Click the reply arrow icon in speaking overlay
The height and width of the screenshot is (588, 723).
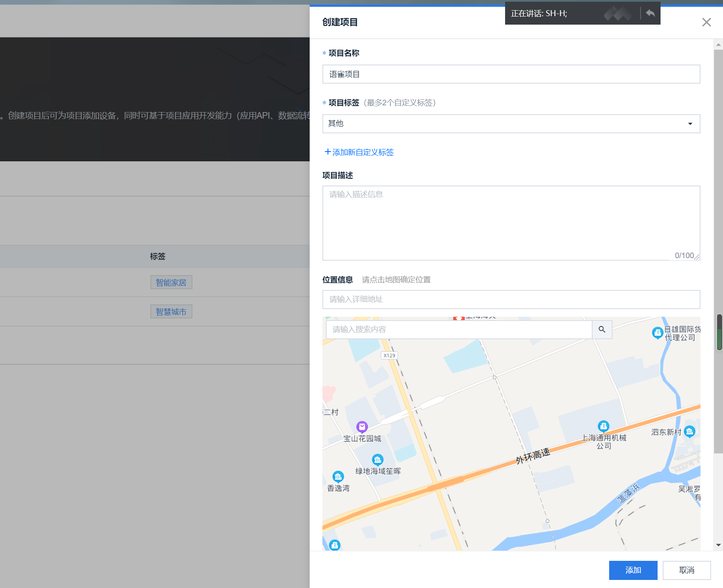(650, 13)
